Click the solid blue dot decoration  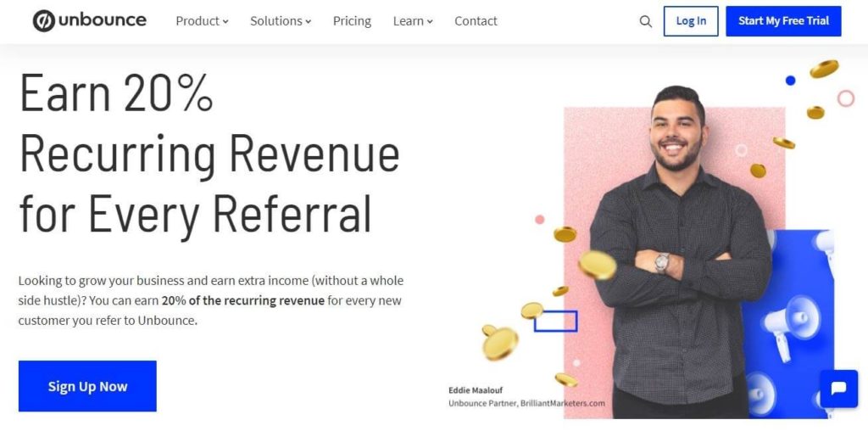[x=790, y=81]
